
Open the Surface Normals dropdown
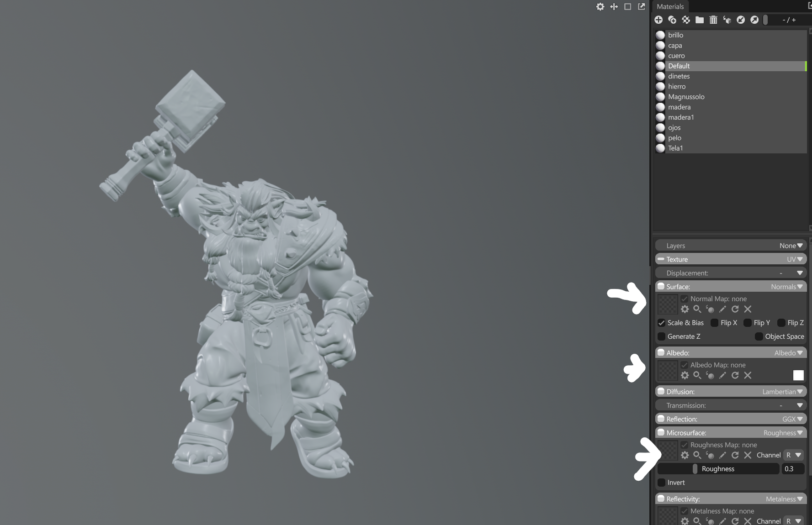(x=787, y=287)
